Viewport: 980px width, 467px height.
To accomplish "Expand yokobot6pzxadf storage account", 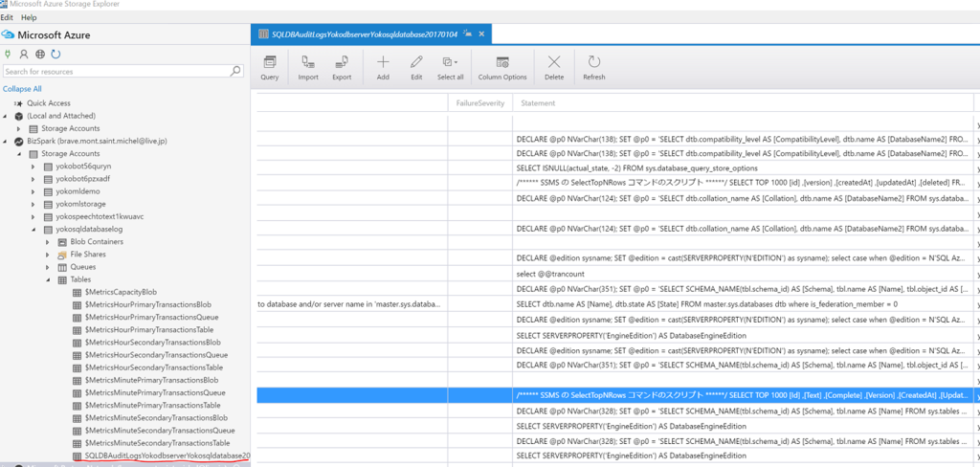I will tap(33, 179).
